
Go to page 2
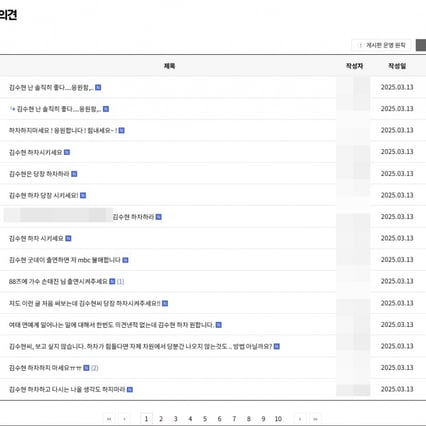point(161,419)
